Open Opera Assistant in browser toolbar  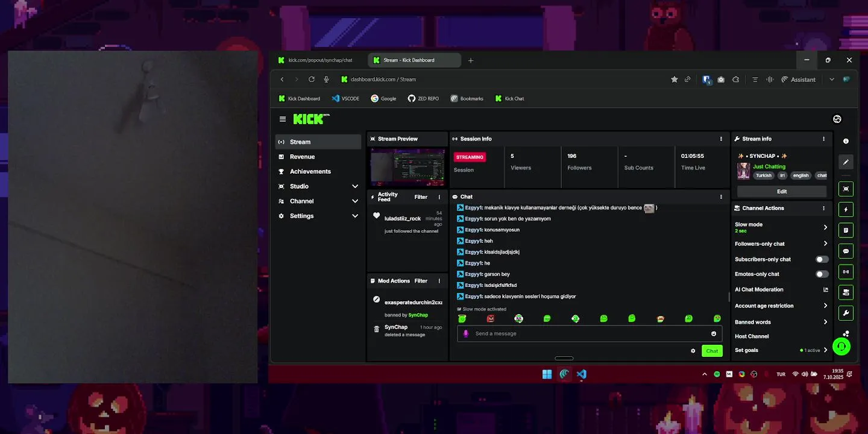pyautogui.click(x=798, y=80)
